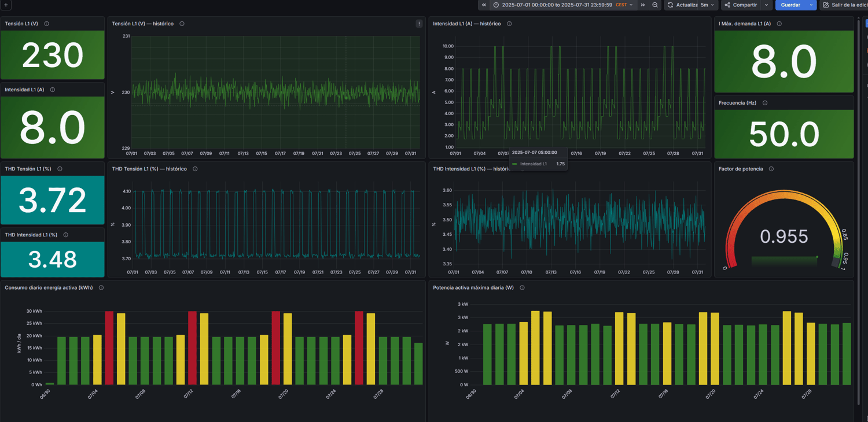Expand the 5m auto-refresh interval dropdown

(708, 5)
